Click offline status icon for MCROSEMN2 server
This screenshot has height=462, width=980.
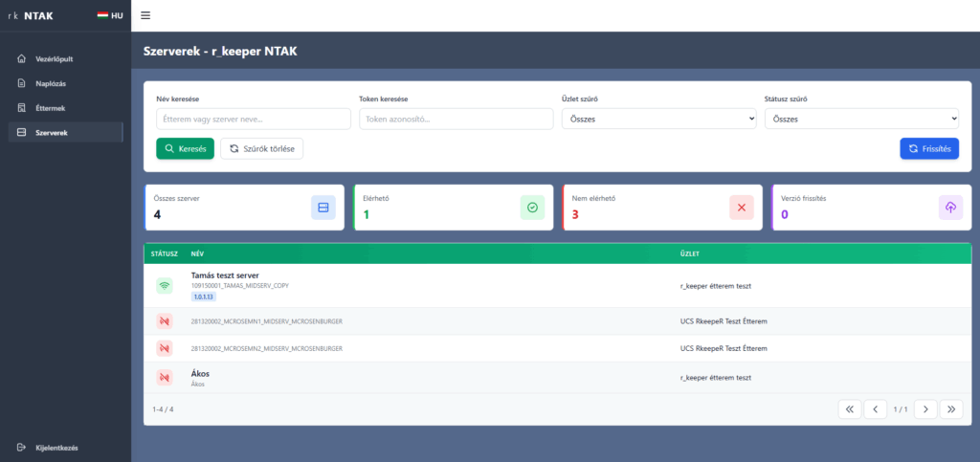[165, 348]
